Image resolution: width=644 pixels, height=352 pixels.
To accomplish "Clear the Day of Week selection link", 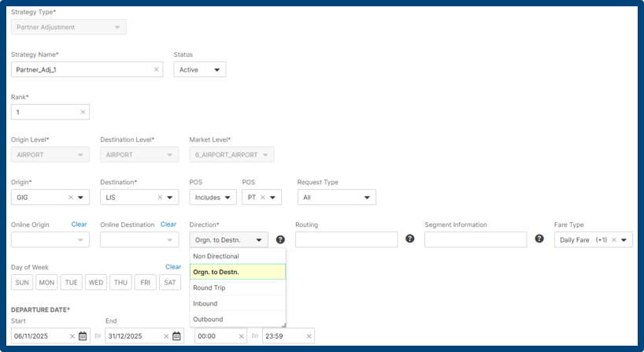I will tap(173, 267).
